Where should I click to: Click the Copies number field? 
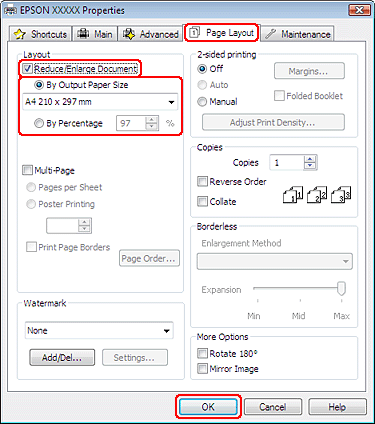[x=287, y=163]
